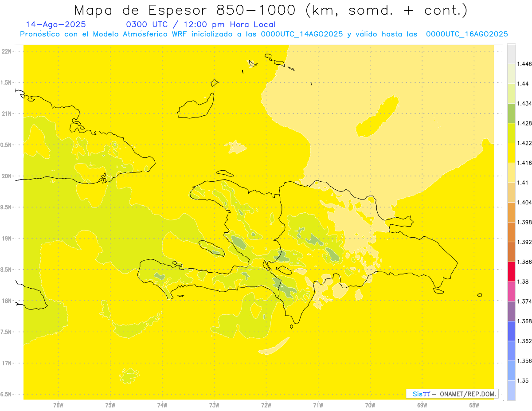Click the light blue 1.35–1.356 legend swatch
Viewport: 532px width, 411px height.
(511, 370)
